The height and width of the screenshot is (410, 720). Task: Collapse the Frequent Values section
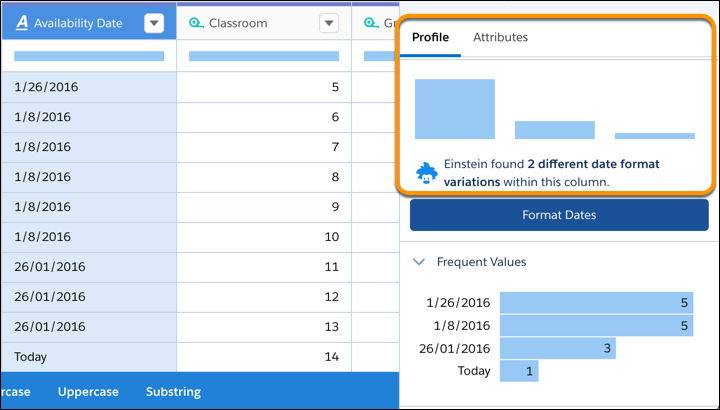[420, 262]
